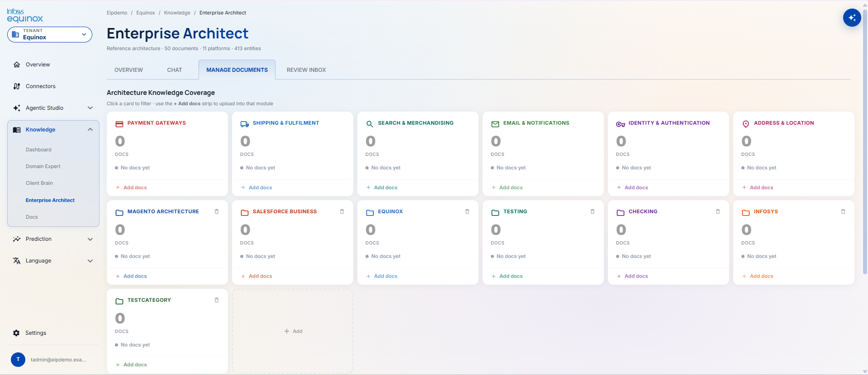Delete the Infosys category card
The image size is (868, 375).
coord(843,211)
